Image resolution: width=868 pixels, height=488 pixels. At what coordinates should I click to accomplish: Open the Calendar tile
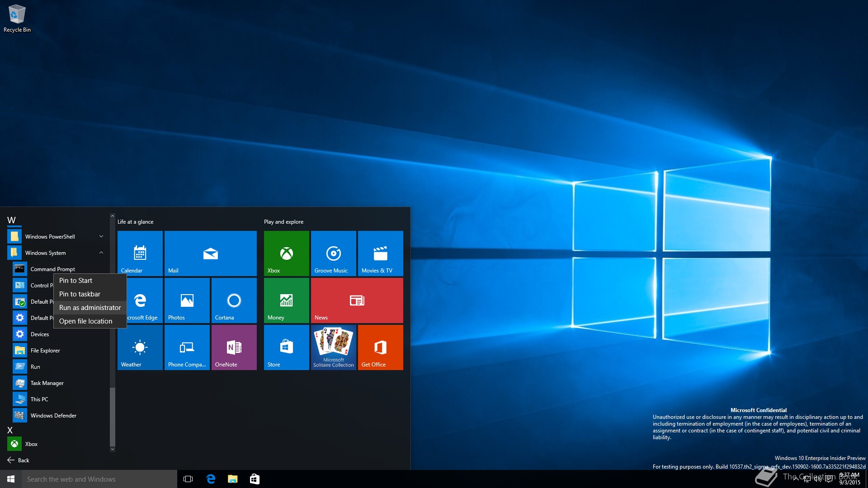pos(140,253)
